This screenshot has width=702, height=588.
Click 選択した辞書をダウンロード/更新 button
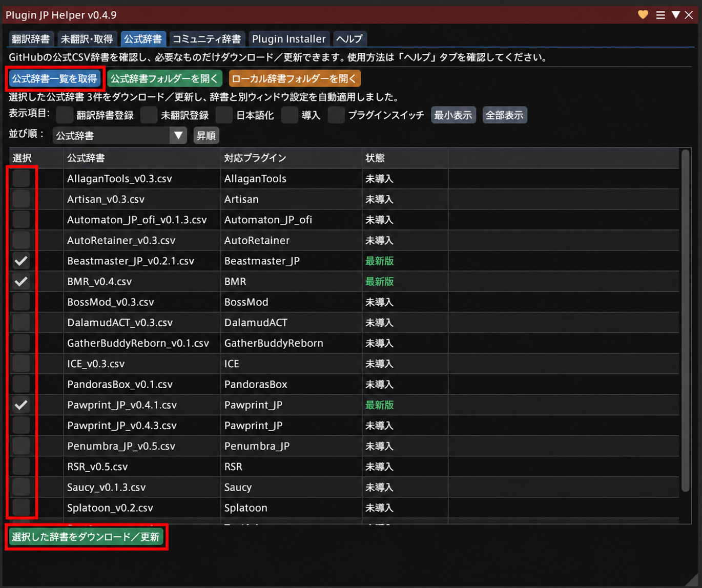86,537
